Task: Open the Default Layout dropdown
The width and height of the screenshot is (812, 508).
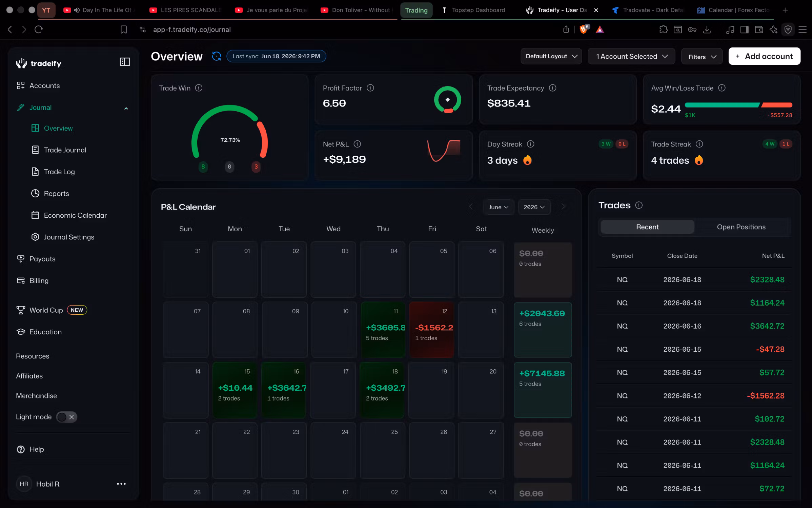Action: [551, 56]
